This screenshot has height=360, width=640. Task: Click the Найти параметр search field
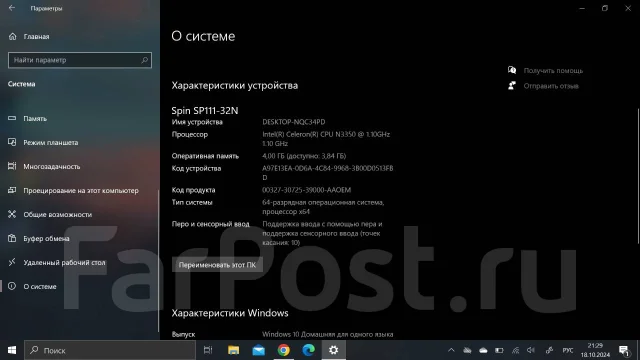[80, 60]
